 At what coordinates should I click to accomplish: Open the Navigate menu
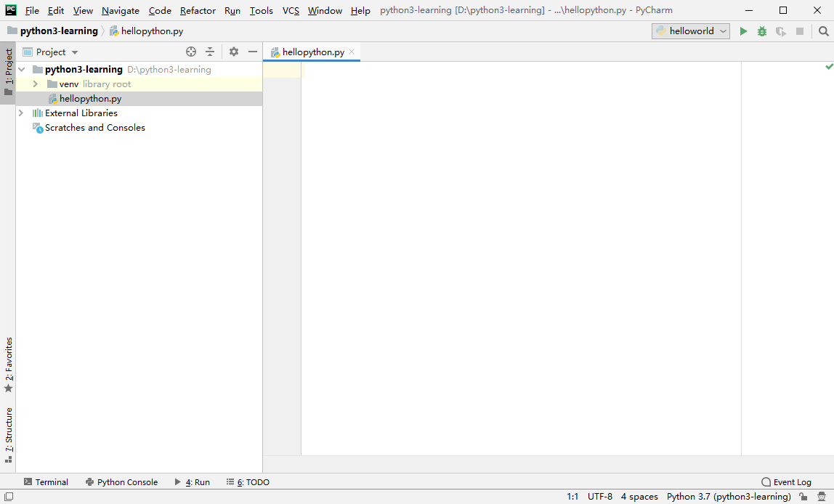(120, 11)
